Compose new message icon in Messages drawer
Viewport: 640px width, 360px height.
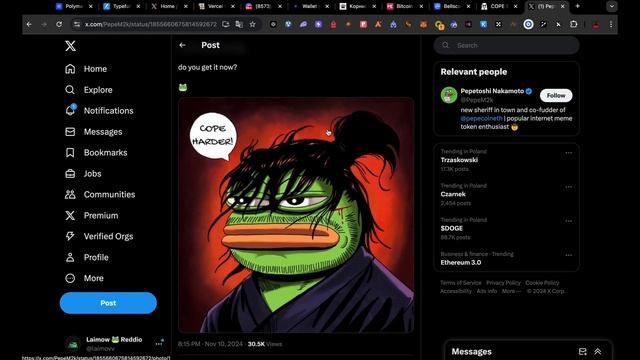click(x=582, y=351)
